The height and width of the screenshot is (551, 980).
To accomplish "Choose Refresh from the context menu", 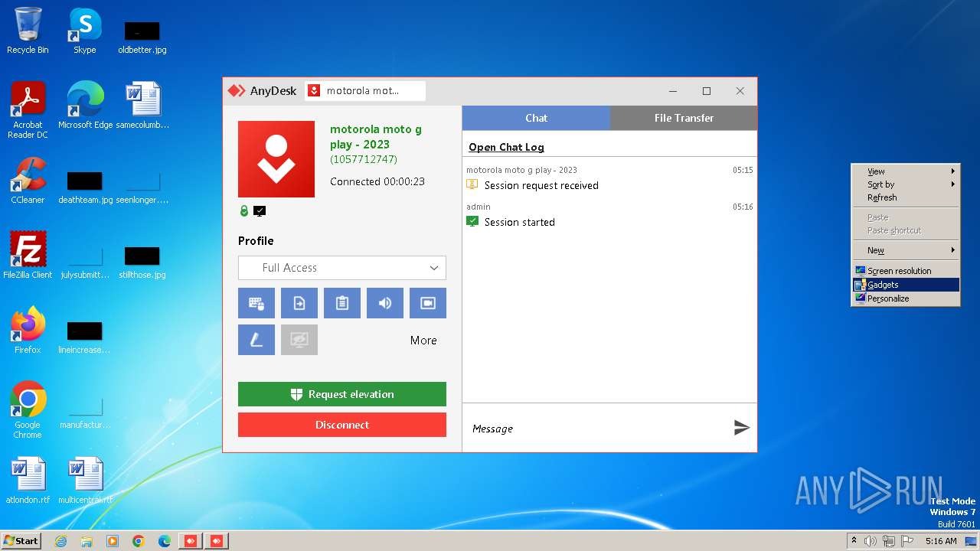I will click(906, 197).
